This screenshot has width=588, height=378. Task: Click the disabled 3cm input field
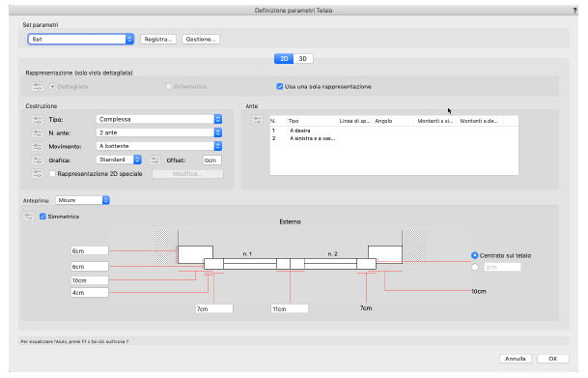click(x=502, y=267)
